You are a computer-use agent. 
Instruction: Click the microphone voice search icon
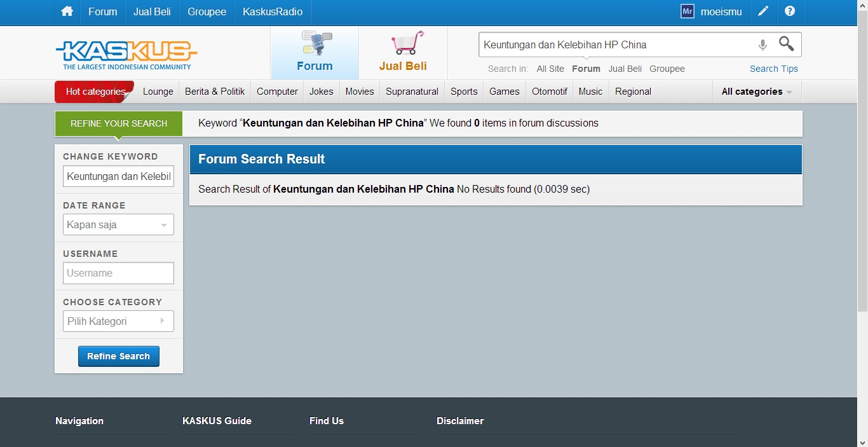763,45
